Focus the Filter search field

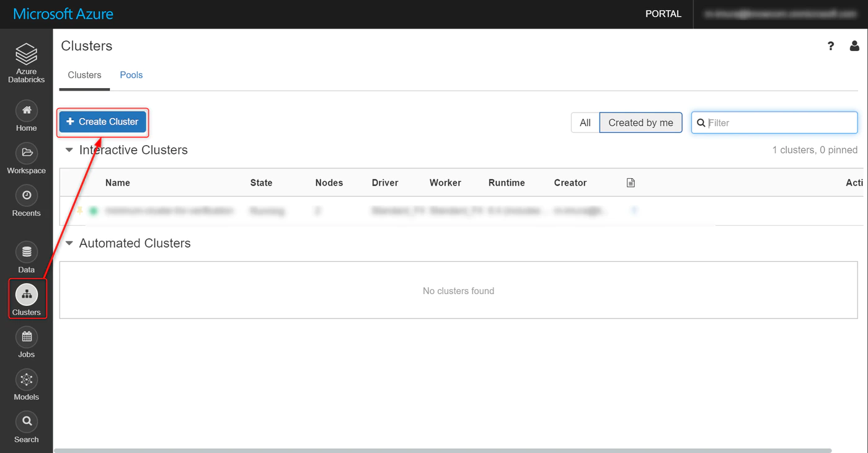774,123
